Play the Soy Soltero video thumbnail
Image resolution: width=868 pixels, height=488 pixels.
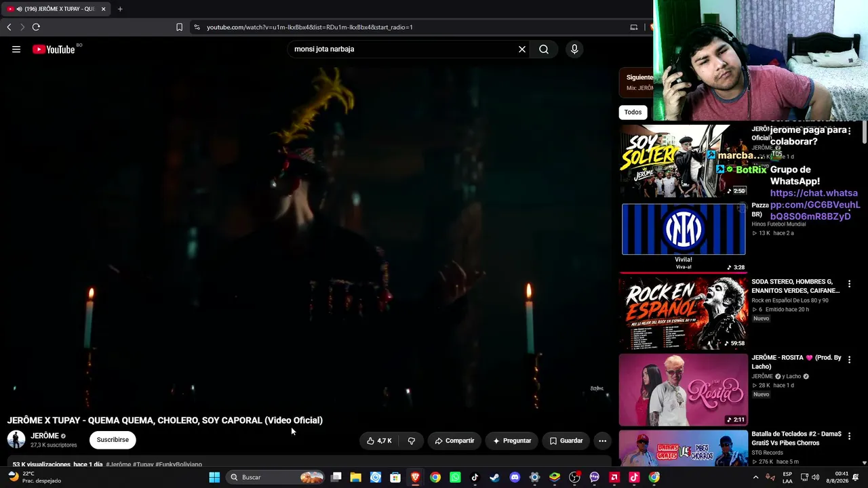click(684, 160)
